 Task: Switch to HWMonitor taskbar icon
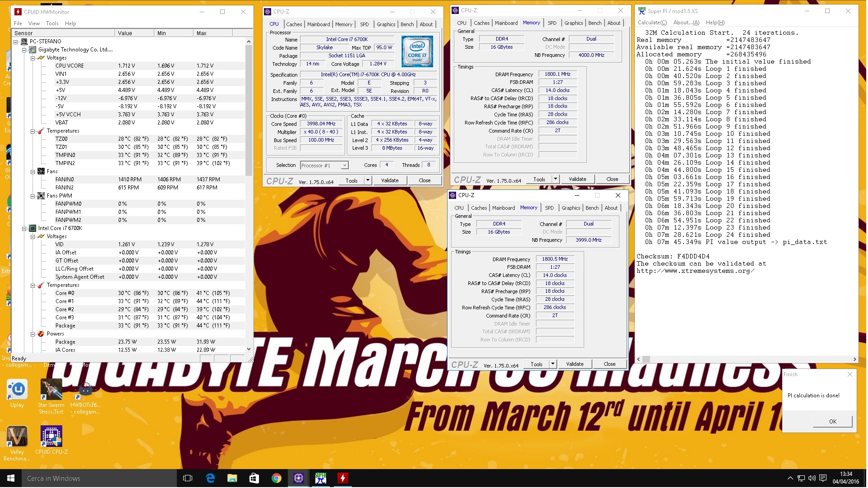pyautogui.click(x=343, y=479)
